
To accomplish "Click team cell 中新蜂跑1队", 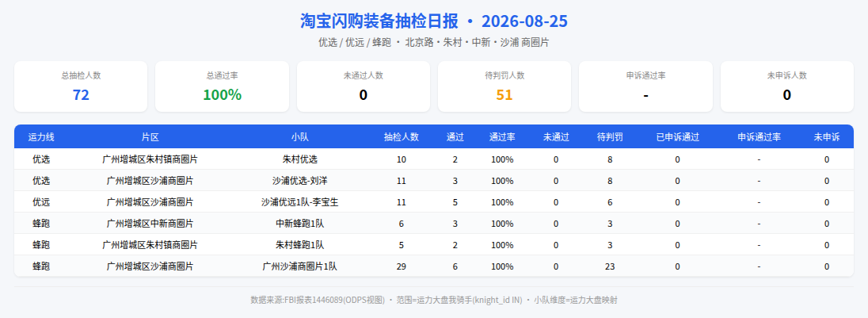I will click(299, 224).
